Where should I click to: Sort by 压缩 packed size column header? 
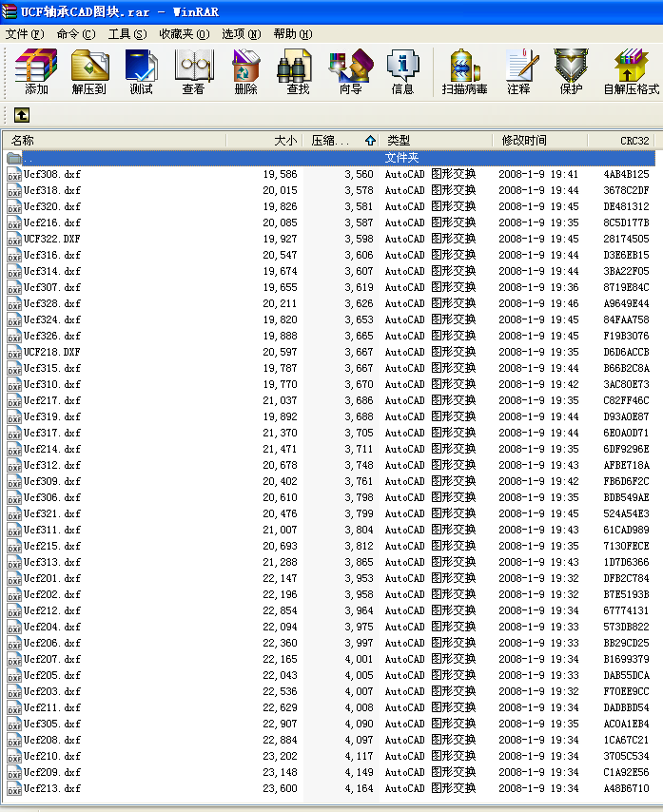tap(341, 141)
